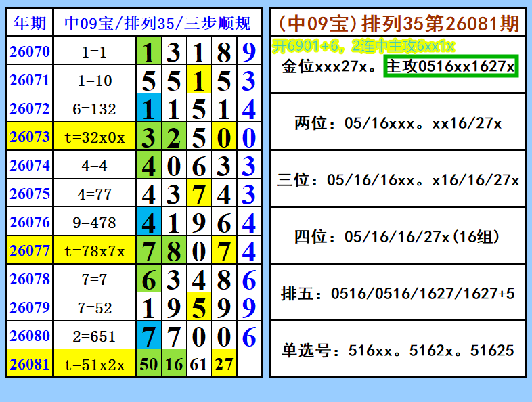The width and height of the screenshot is (532, 402).
Task: Select the 中09宝/排列35/三步顺规 header title
Action: [157, 24]
